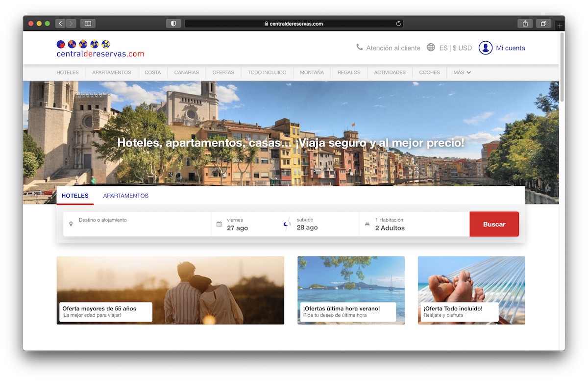Click the page vertical scrollbar
The width and height of the screenshot is (588, 381).
(562, 68)
